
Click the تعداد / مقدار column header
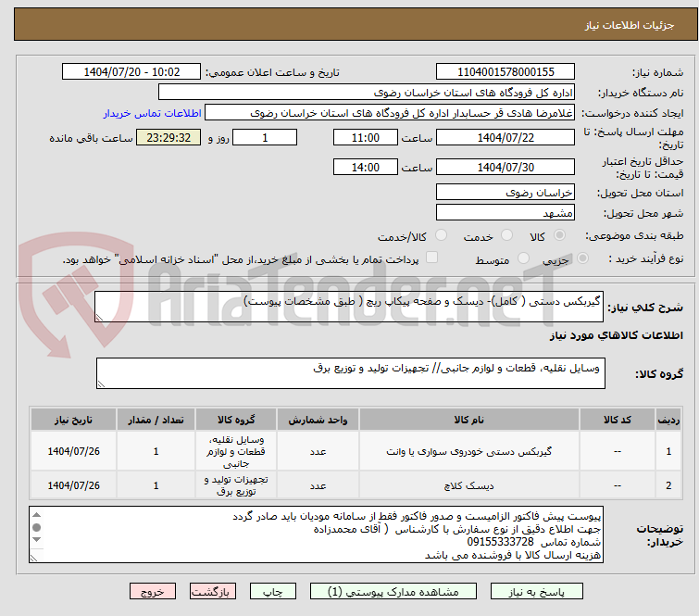(156, 420)
